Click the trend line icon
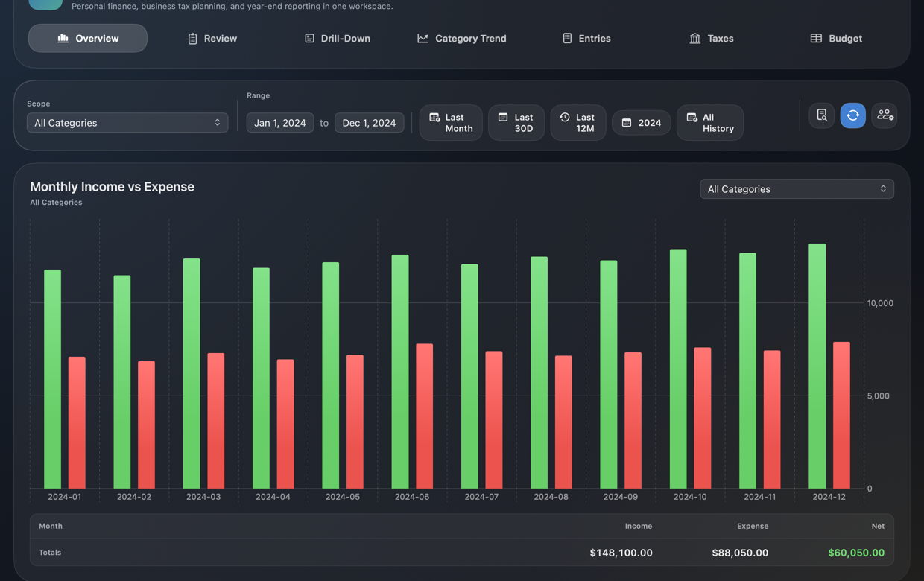This screenshot has width=924, height=581. point(423,38)
